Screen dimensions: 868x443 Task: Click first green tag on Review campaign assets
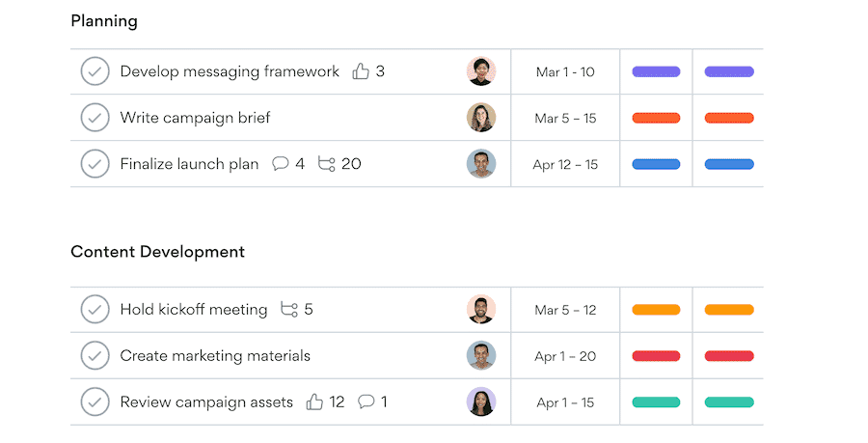[656, 402]
